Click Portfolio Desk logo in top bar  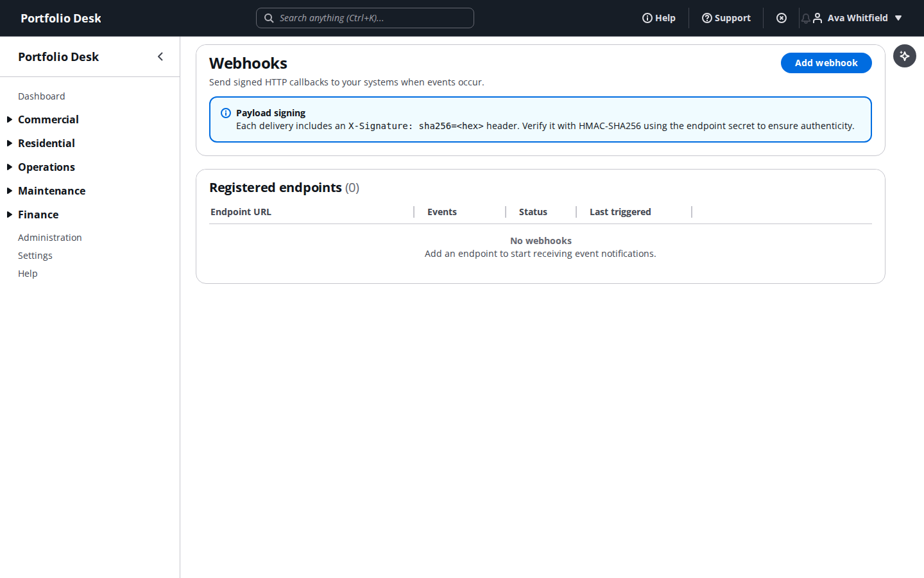(61, 18)
